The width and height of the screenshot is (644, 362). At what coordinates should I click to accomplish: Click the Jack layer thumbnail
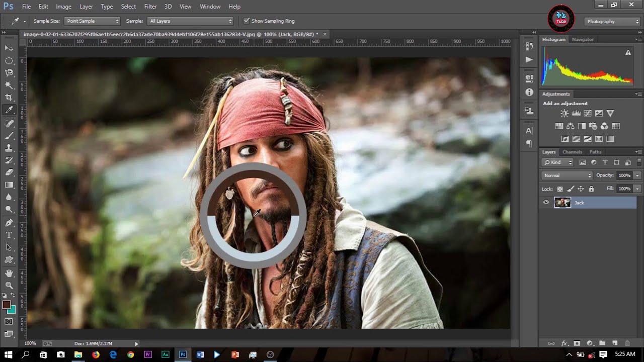[x=562, y=203]
